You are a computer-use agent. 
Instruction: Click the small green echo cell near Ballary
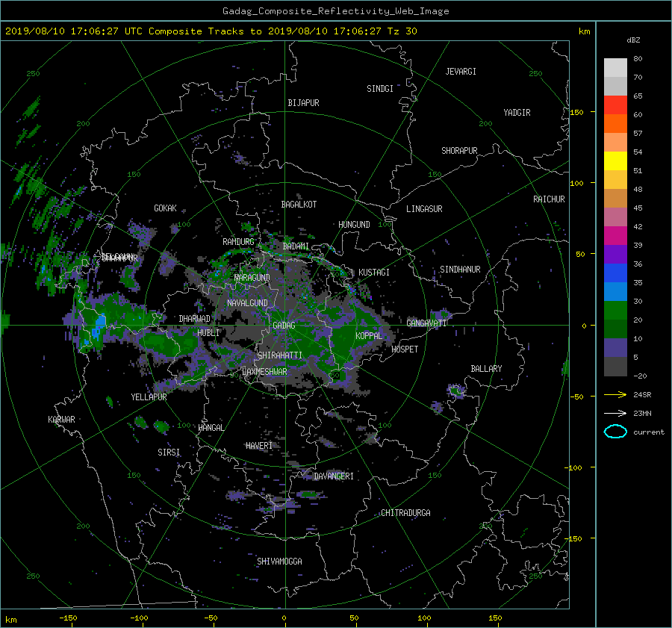coord(456,391)
